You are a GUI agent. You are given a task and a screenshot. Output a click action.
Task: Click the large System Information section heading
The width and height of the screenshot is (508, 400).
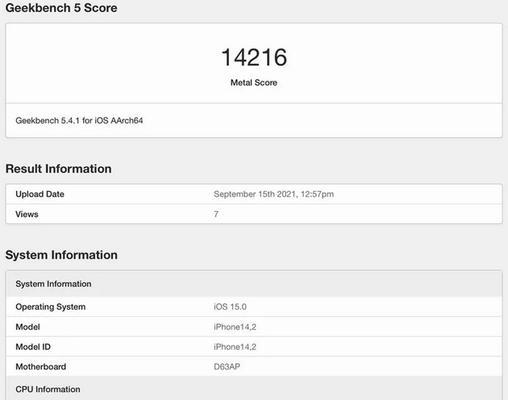click(61, 255)
